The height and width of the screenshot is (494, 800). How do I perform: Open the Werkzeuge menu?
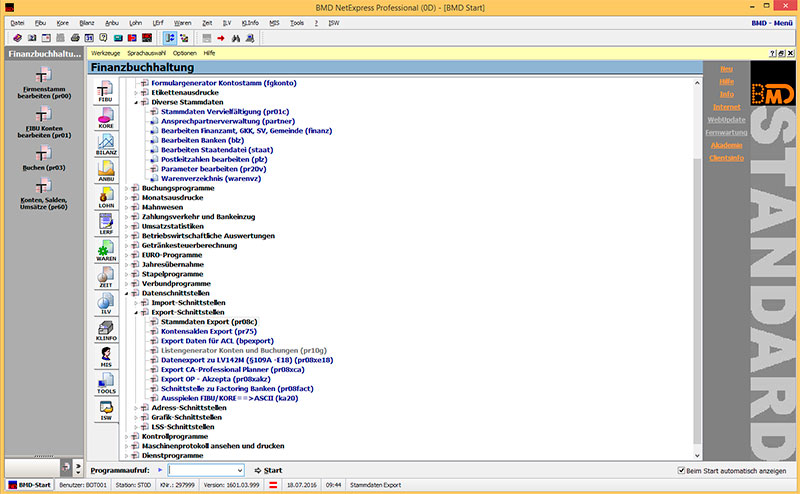(x=106, y=52)
